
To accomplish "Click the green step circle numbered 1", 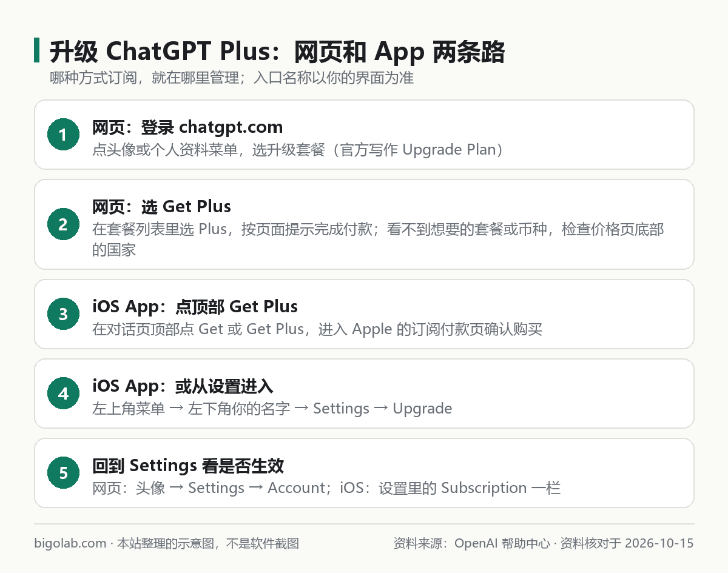I will pos(63,135).
